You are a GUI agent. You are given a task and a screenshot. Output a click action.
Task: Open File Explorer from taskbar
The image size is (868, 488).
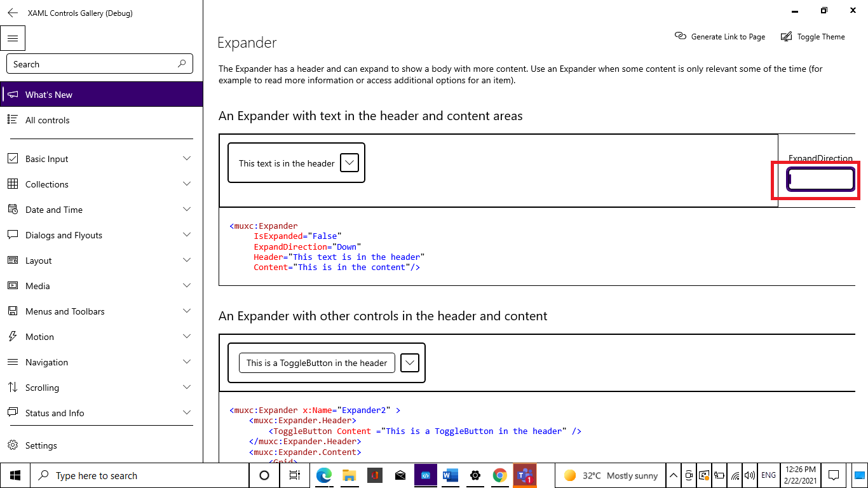coord(349,475)
